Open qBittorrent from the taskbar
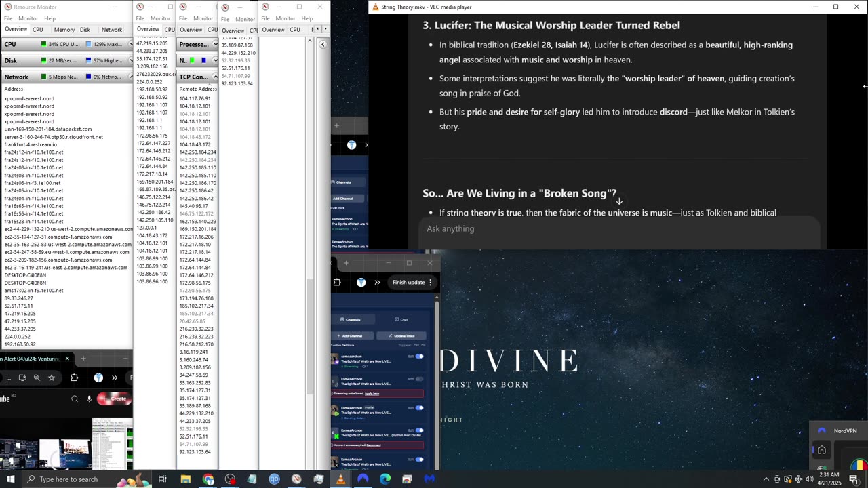The width and height of the screenshot is (868, 488). tap(274, 479)
